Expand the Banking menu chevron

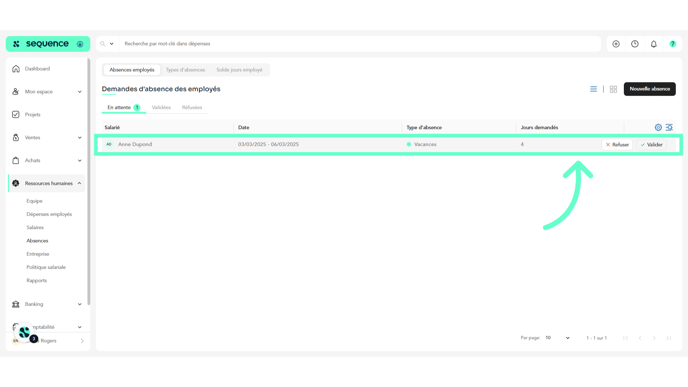[79, 304]
